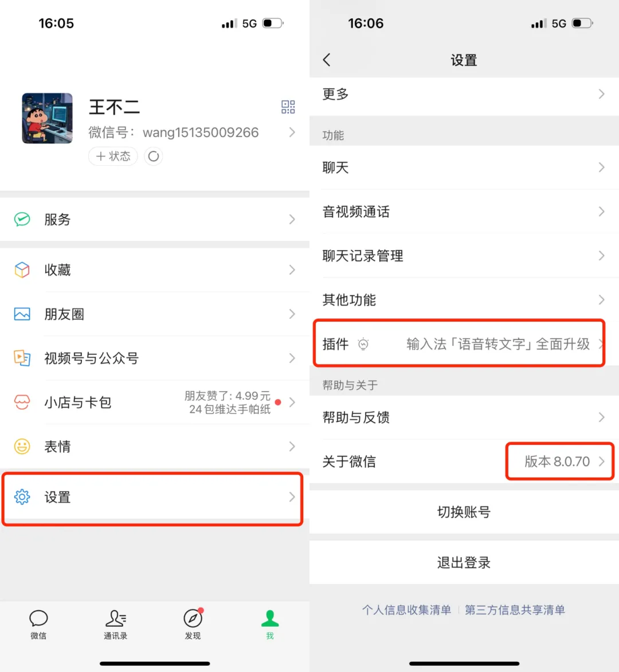Tap the Channels and Official Accounts (视频号与公众号) icon
The width and height of the screenshot is (619, 672).
tap(22, 358)
